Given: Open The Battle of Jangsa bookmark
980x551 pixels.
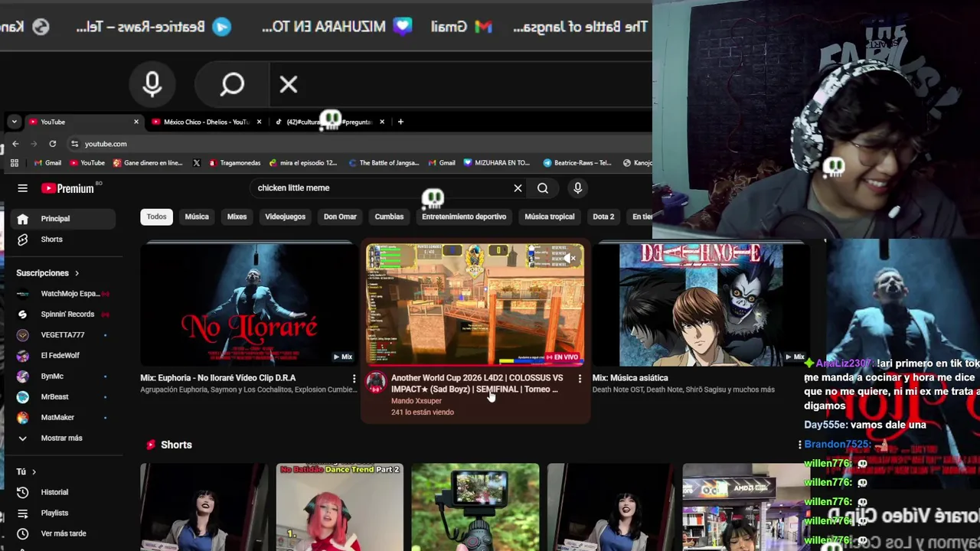Looking at the screenshot, I should (x=383, y=163).
